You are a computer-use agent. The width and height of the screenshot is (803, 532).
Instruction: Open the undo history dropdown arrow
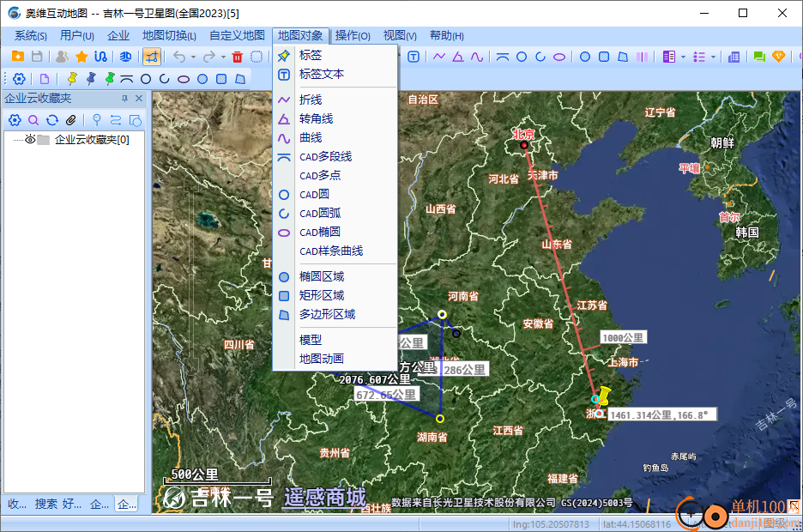pos(194,57)
